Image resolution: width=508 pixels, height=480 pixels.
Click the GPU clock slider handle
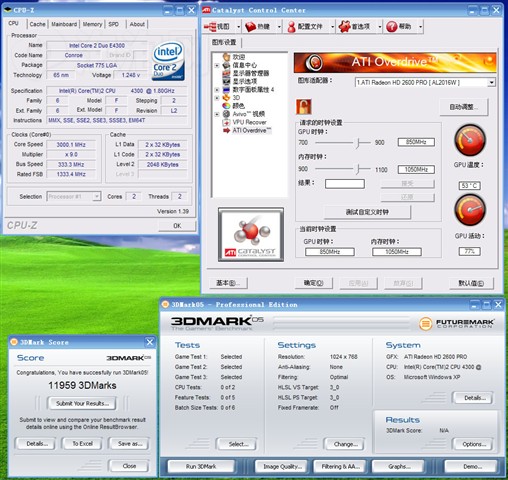click(357, 143)
